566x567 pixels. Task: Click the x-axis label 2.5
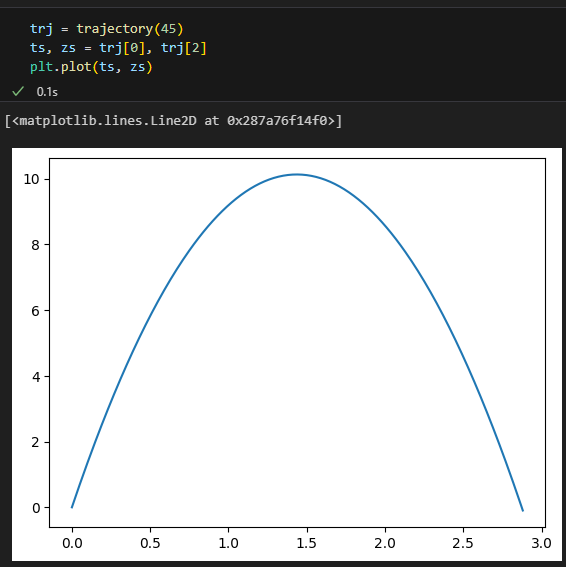click(463, 543)
